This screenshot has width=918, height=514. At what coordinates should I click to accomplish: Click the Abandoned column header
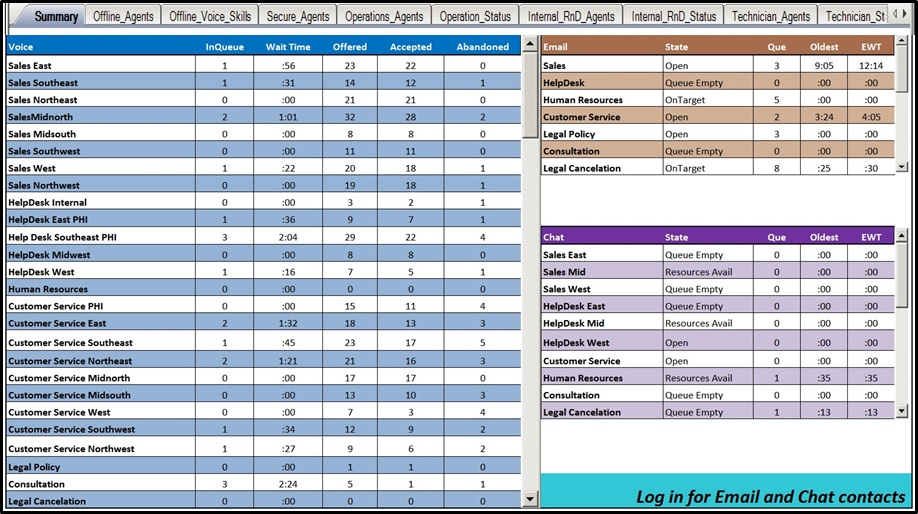(482, 47)
